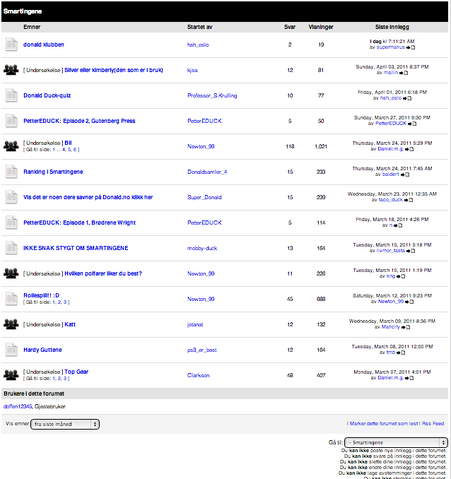The image size is (451, 479).
Task: Open the Gå til forum jump dropdown
Action: pyautogui.click(x=396, y=442)
